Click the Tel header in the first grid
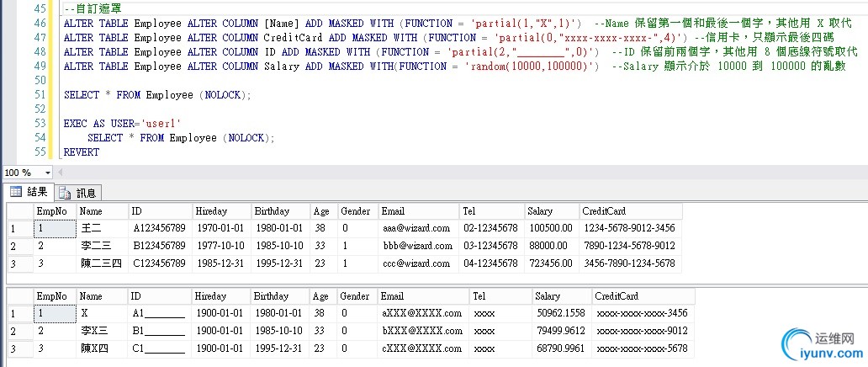Screen dimensions: 868x367 click(x=491, y=211)
